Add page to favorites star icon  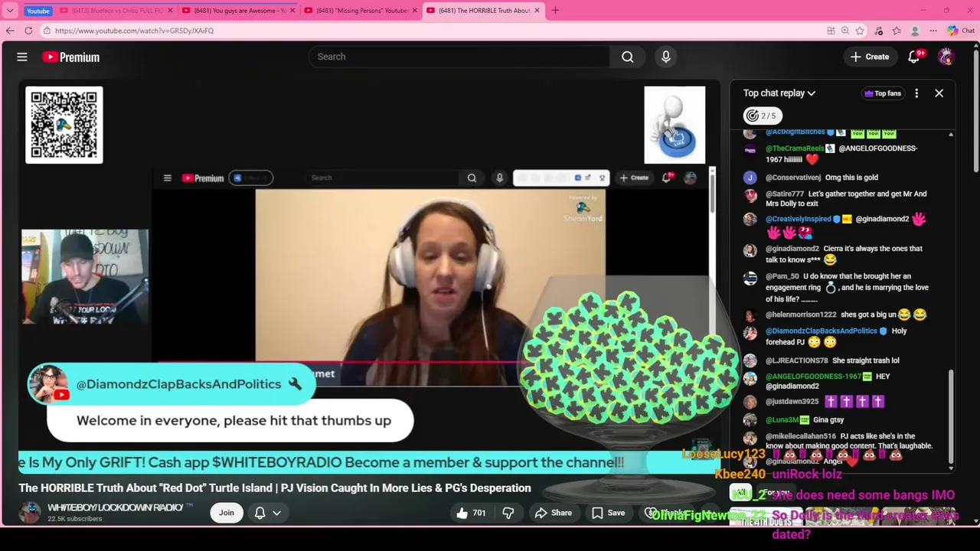[x=860, y=31]
